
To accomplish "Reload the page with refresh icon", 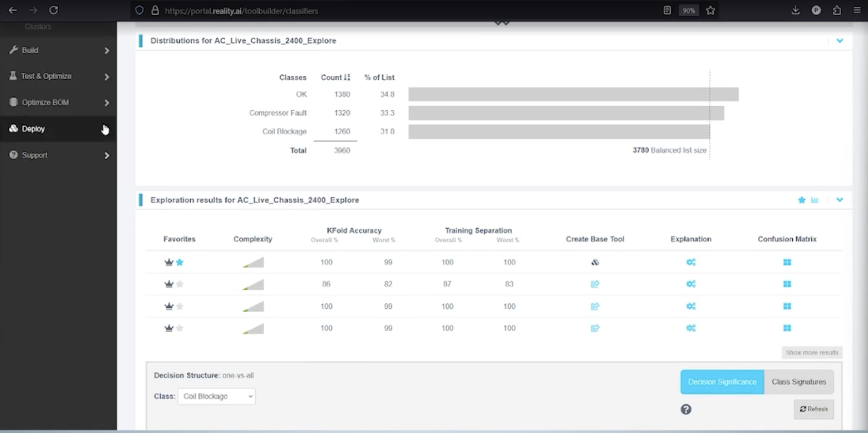I will 54,10.
